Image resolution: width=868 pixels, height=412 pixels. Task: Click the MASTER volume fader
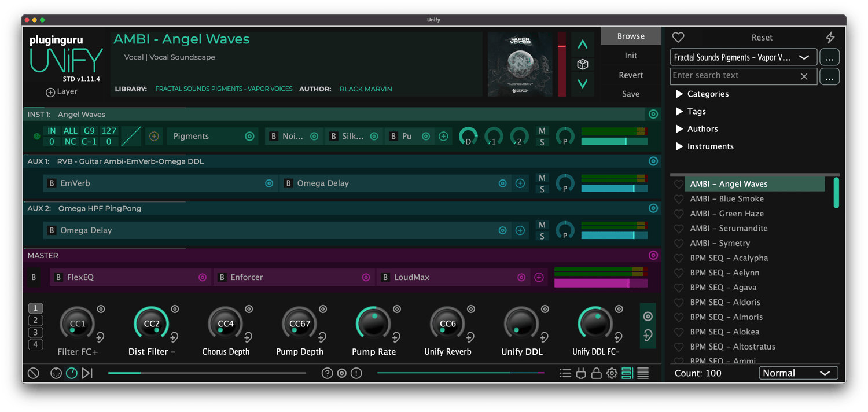pyautogui.click(x=601, y=283)
